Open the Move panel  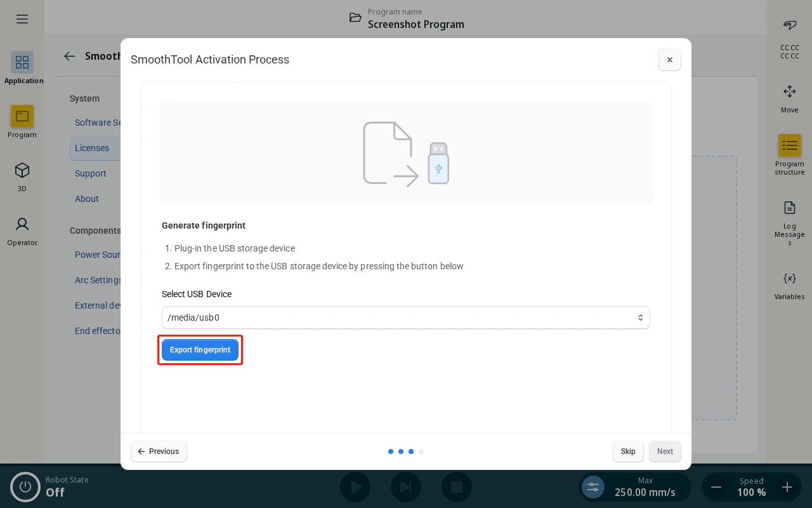coord(790,98)
